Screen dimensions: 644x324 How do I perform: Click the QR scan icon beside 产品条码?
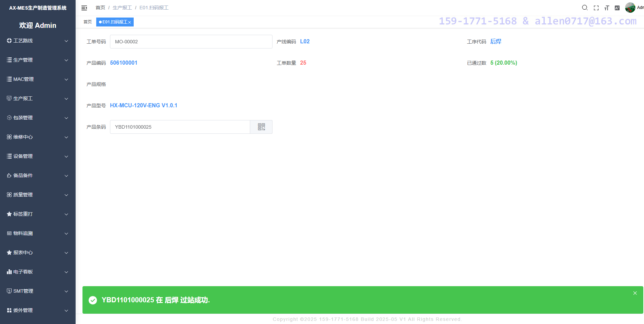click(262, 127)
